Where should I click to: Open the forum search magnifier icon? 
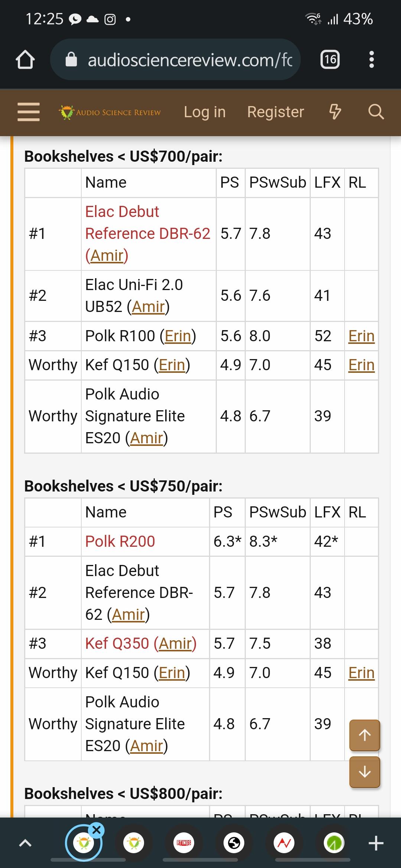pyautogui.click(x=376, y=112)
